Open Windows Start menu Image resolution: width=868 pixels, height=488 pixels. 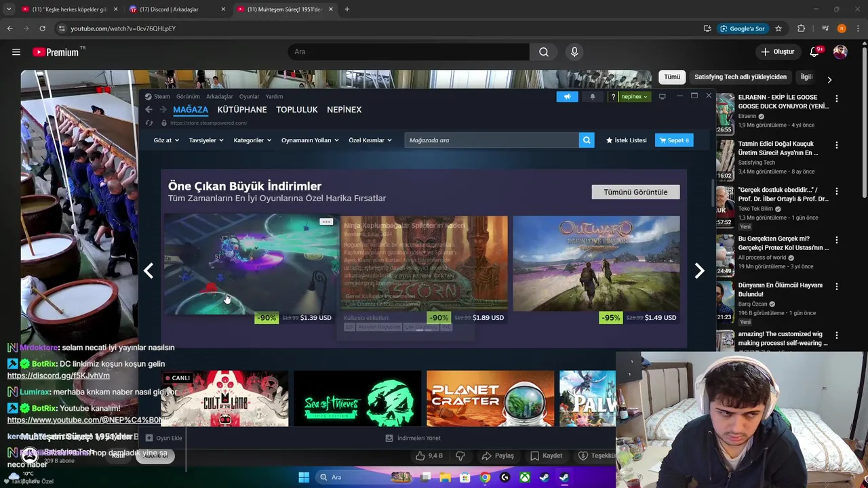point(304,477)
